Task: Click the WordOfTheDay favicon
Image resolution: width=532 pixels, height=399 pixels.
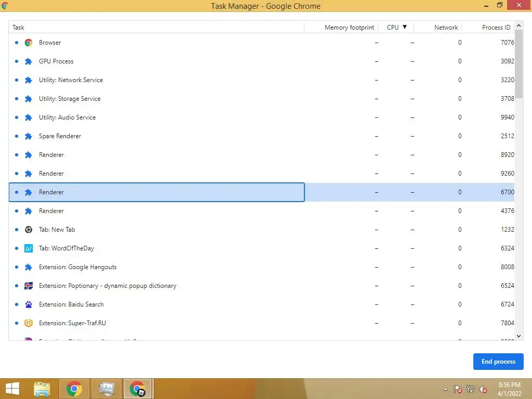Action: (x=29, y=248)
